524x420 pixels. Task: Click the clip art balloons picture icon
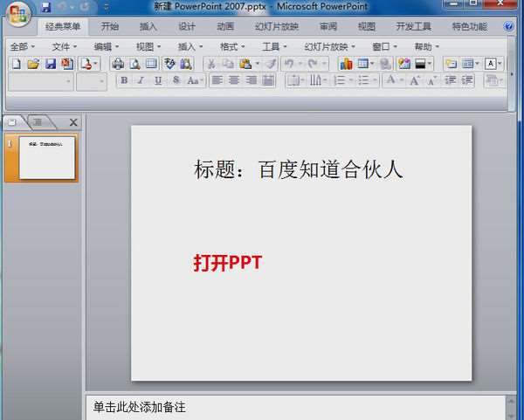pos(404,64)
